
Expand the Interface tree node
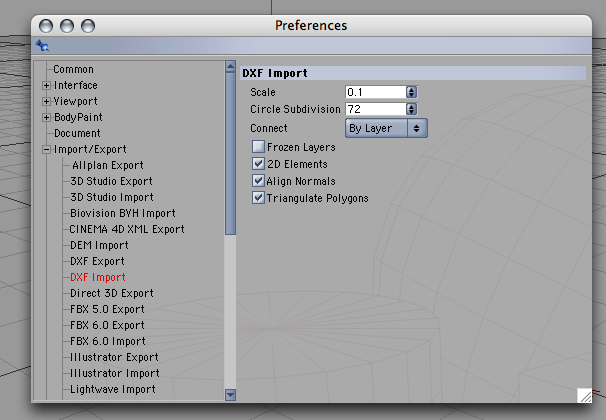click(x=46, y=85)
